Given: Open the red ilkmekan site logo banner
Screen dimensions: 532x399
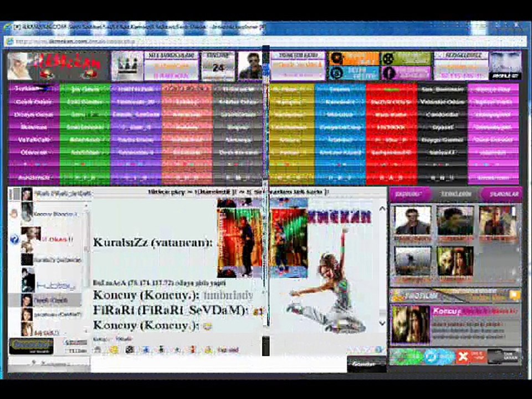Looking at the screenshot, I should (x=58, y=65).
